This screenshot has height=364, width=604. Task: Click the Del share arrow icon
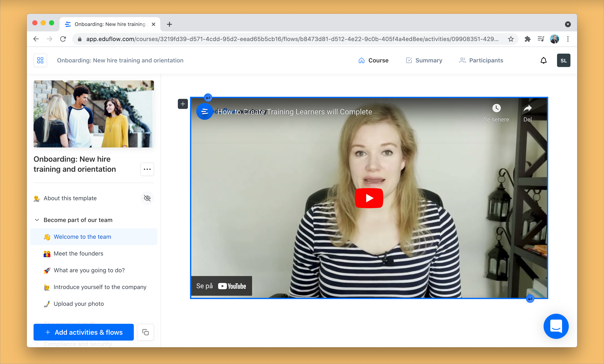tap(527, 108)
